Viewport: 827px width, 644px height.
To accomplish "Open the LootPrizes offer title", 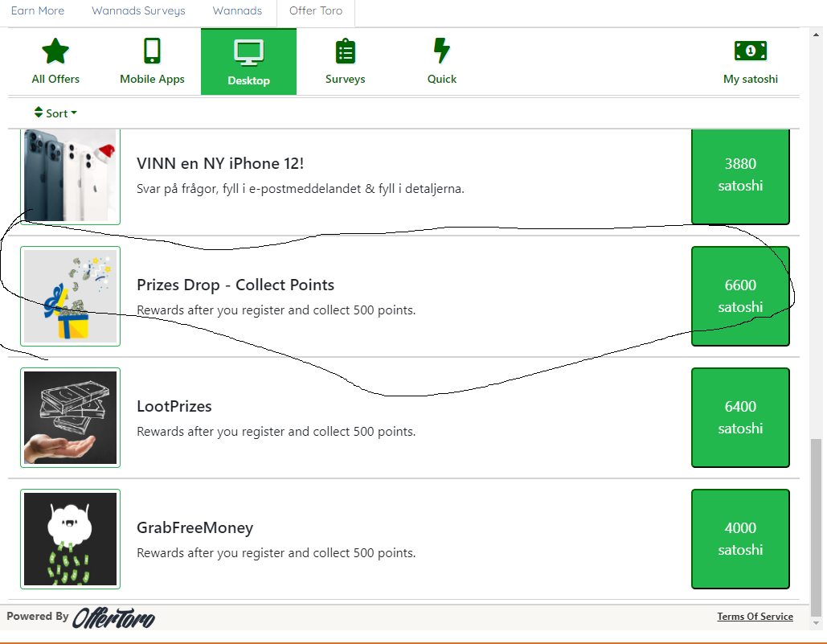I will [x=174, y=406].
